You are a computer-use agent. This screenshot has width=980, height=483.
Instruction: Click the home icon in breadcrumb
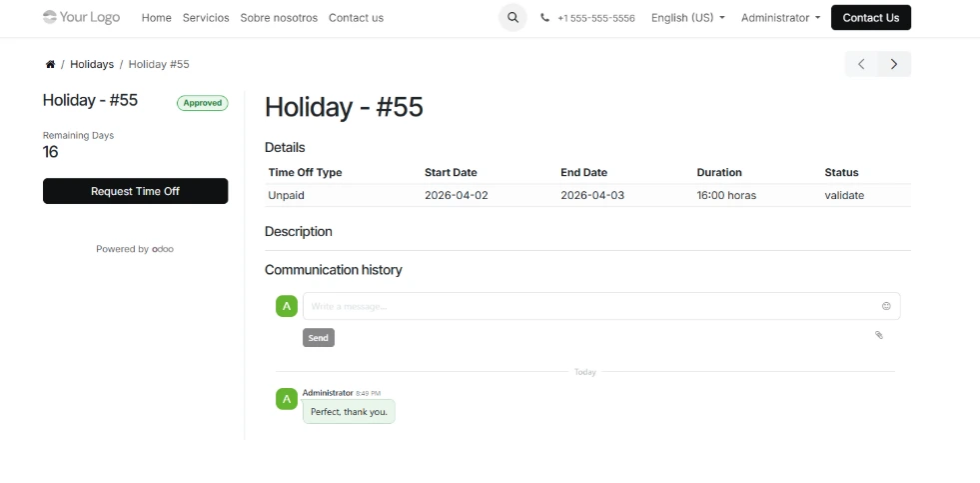(x=50, y=64)
